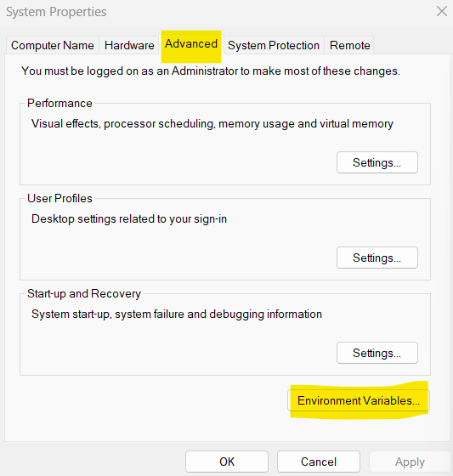Click the desktop settings sign-in description

click(x=129, y=219)
